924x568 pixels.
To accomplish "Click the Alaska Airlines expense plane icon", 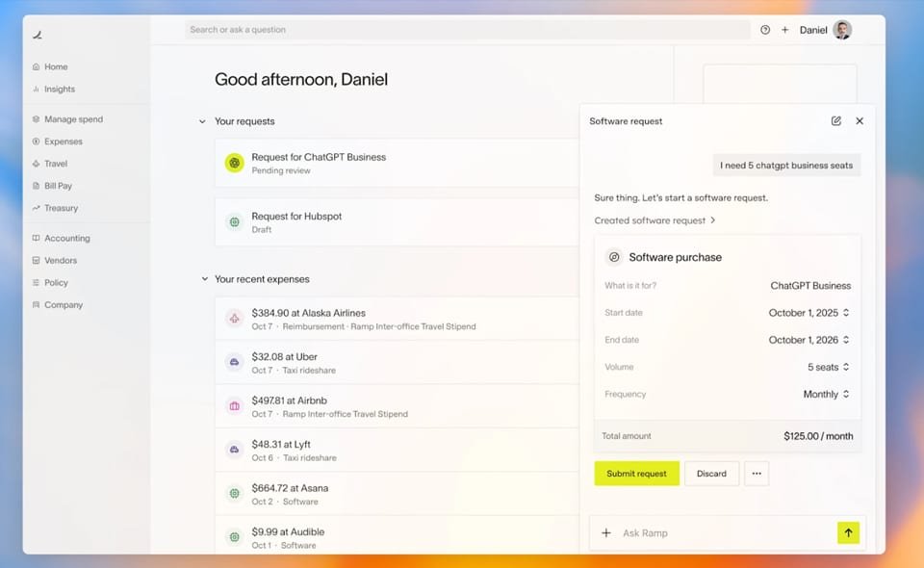I will pyautogui.click(x=234, y=319).
